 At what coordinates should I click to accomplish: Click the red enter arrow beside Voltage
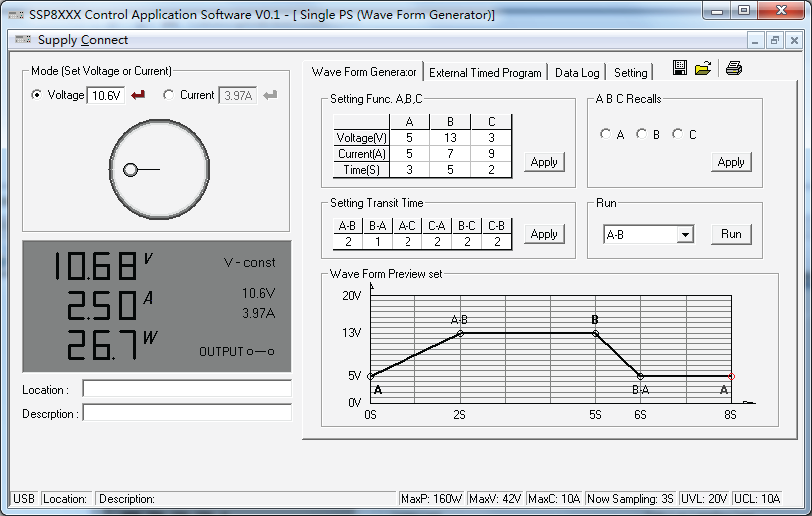coord(137,95)
